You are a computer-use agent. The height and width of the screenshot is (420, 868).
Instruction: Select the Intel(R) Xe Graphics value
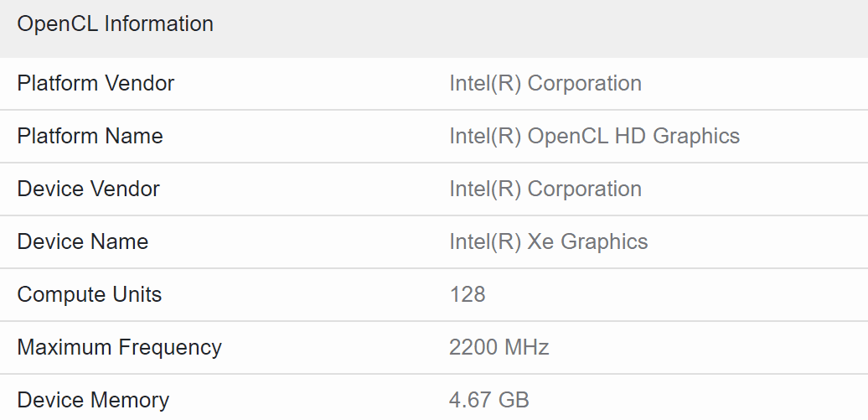[x=548, y=242]
